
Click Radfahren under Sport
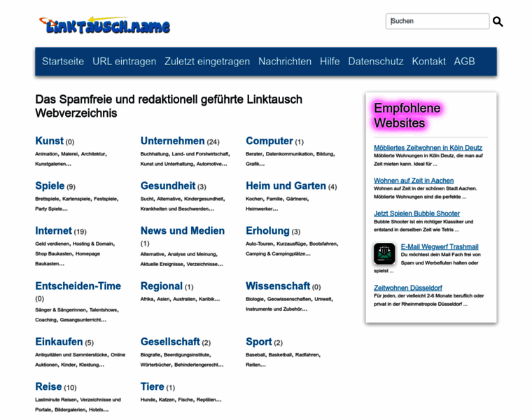pyautogui.click(x=307, y=354)
